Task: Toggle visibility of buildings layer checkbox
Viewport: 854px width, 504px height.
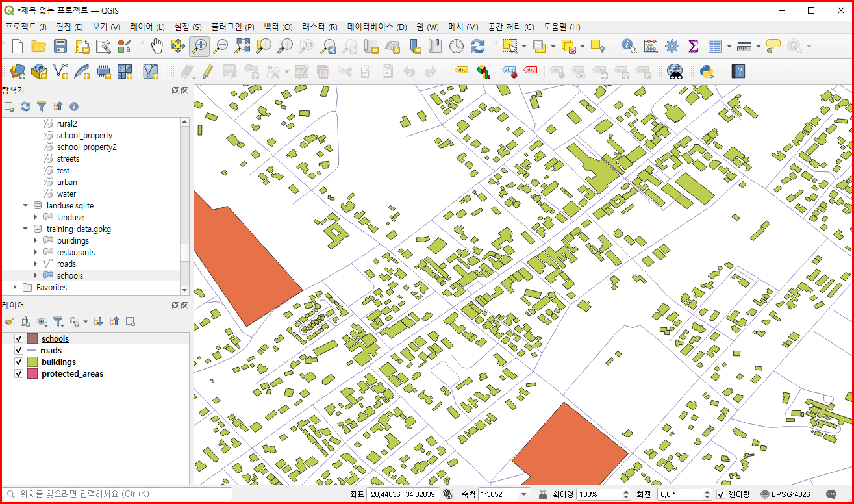Action: point(19,362)
